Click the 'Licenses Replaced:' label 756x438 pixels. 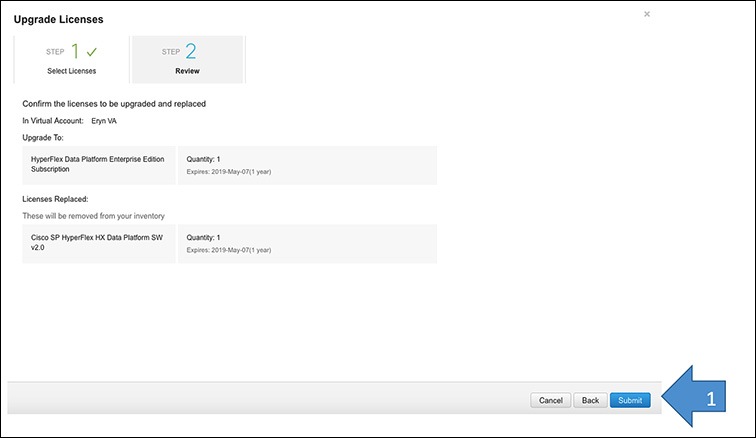tap(55, 199)
